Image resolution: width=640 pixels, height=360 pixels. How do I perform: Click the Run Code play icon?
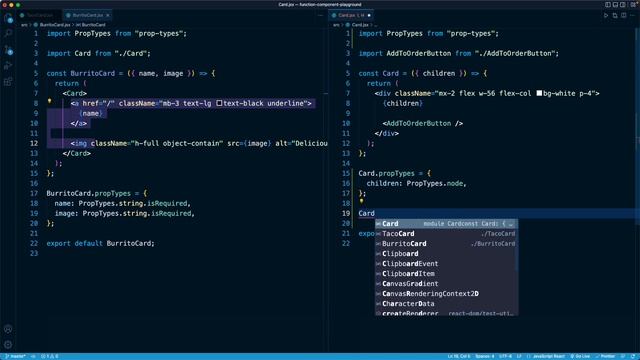point(606,15)
